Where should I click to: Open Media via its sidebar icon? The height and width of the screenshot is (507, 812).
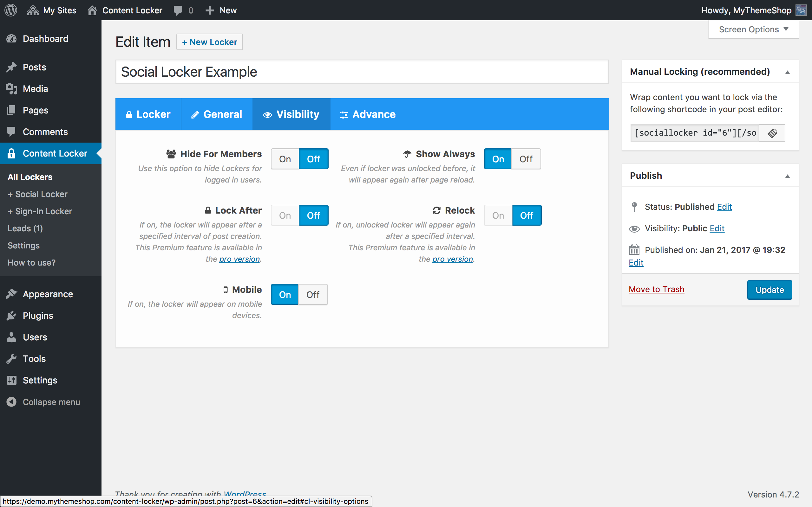click(11, 89)
